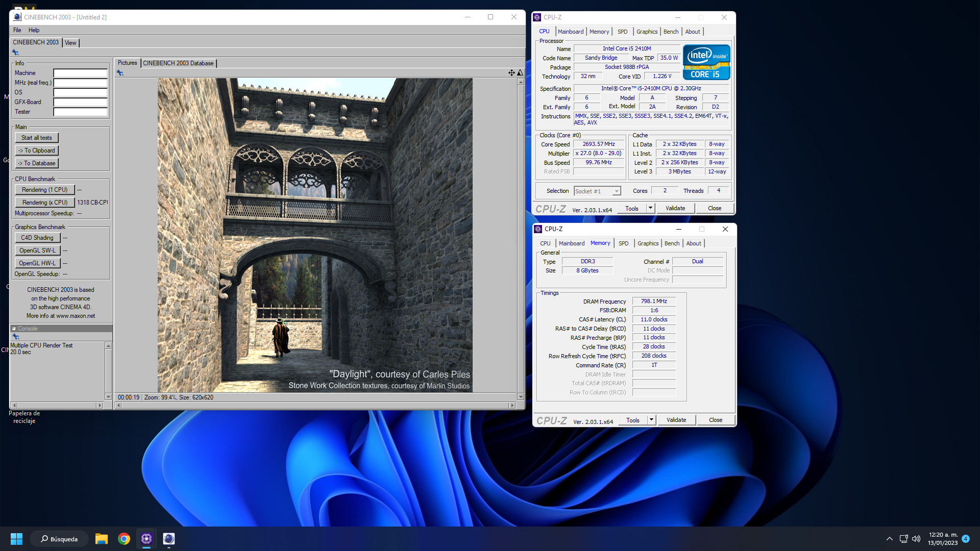
Task: Select the CINEBENCH 2003 tab
Action: 36,42
